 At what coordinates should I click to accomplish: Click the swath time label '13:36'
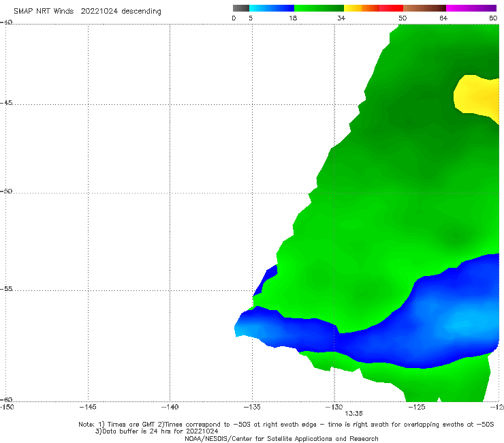354,414
